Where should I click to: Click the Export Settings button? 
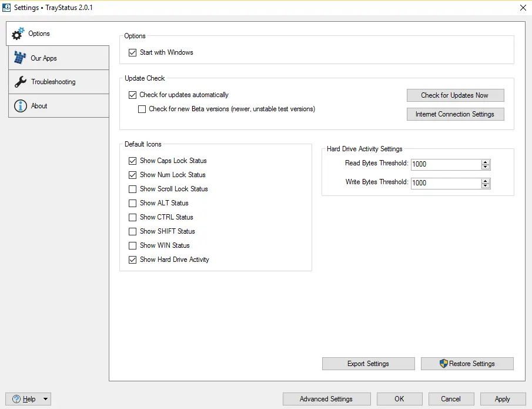tap(368, 364)
